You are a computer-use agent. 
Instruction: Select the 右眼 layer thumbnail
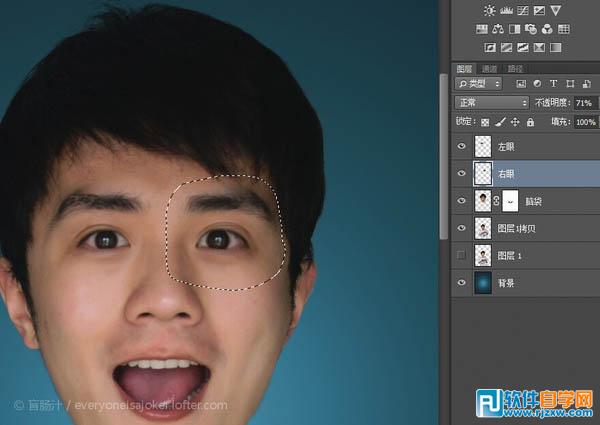click(x=483, y=174)
